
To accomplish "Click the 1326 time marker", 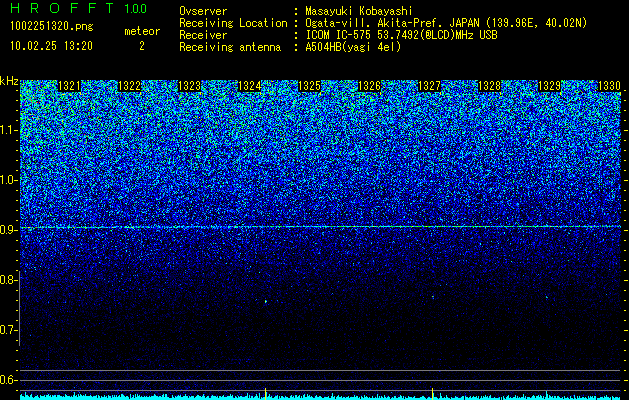I will pyautogui.click(x=369, y=86).
